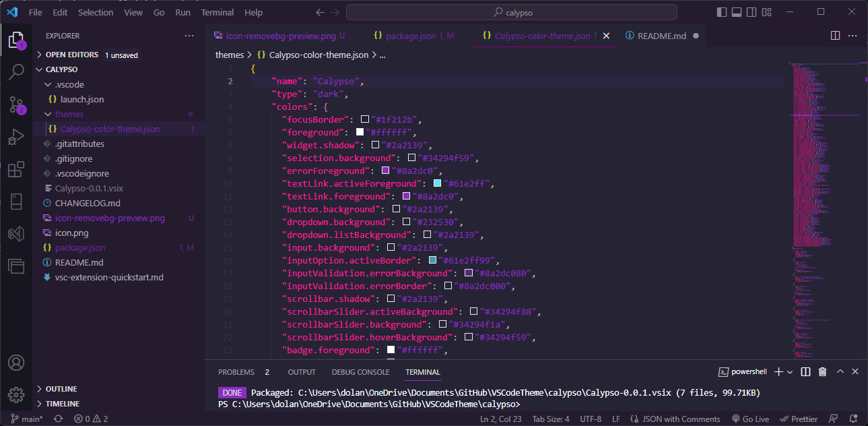Viewport: 868px width, 426px height.
Task: Open the Explorer view in the activity bar
Action: point(16,40)
